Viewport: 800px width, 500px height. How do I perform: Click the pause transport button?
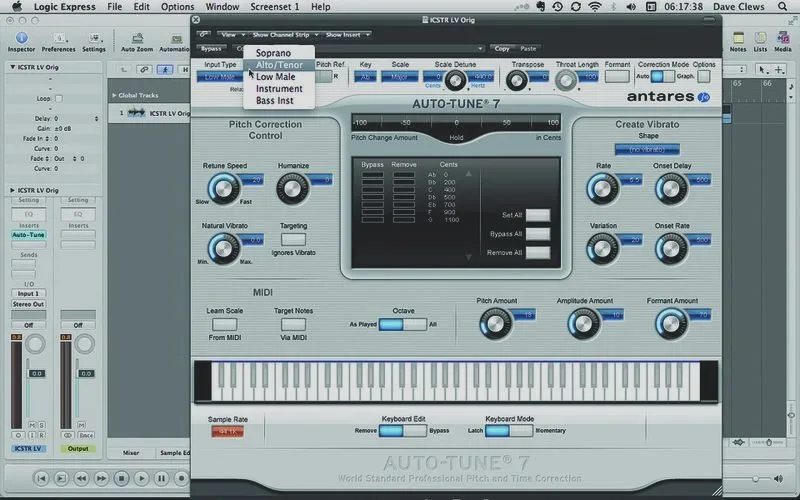(x=161, y=478)
